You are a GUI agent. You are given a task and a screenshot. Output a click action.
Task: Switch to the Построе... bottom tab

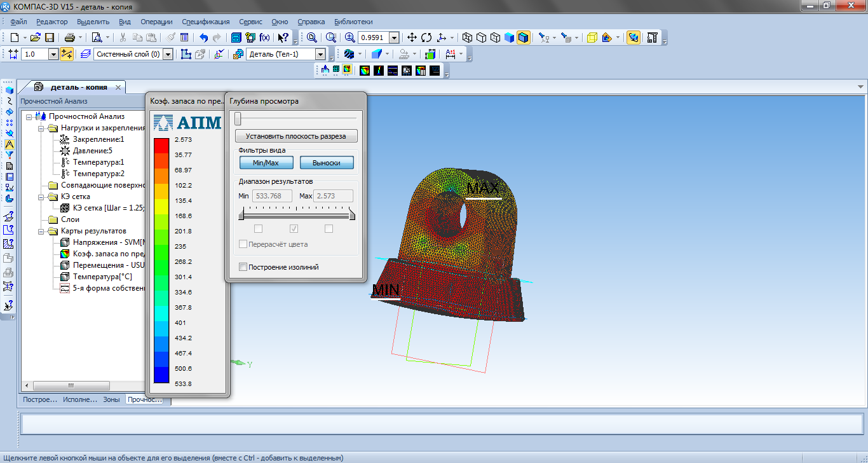(39, 400)
